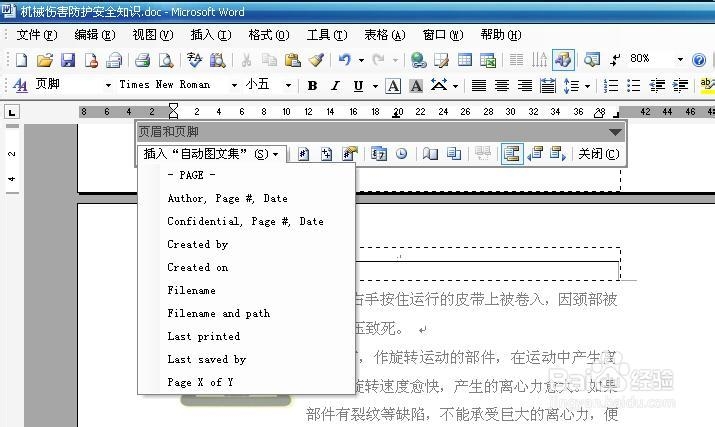Cut the selection with the scissors icon
The height and width of the screenshot is (427, 715).
[x=246, y=60]
